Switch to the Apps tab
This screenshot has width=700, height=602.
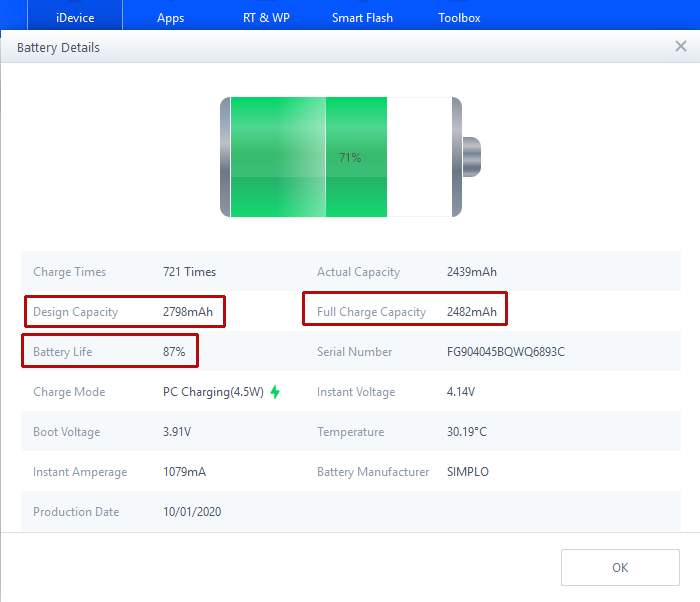170,18
